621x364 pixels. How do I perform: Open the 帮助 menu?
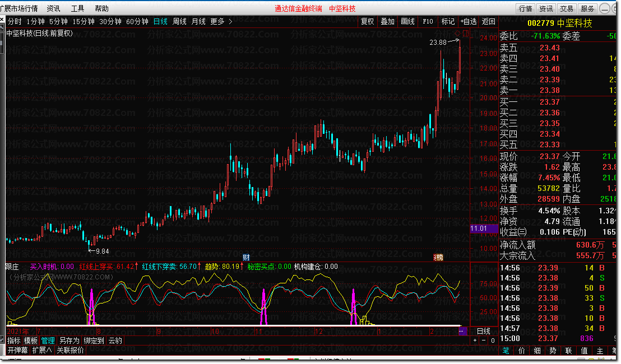tap(102, 8)
